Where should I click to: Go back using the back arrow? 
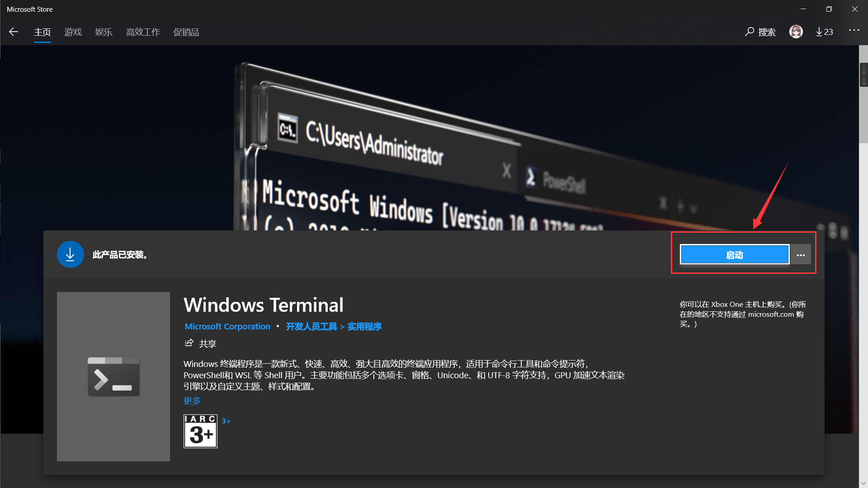(x=14, y=32)
